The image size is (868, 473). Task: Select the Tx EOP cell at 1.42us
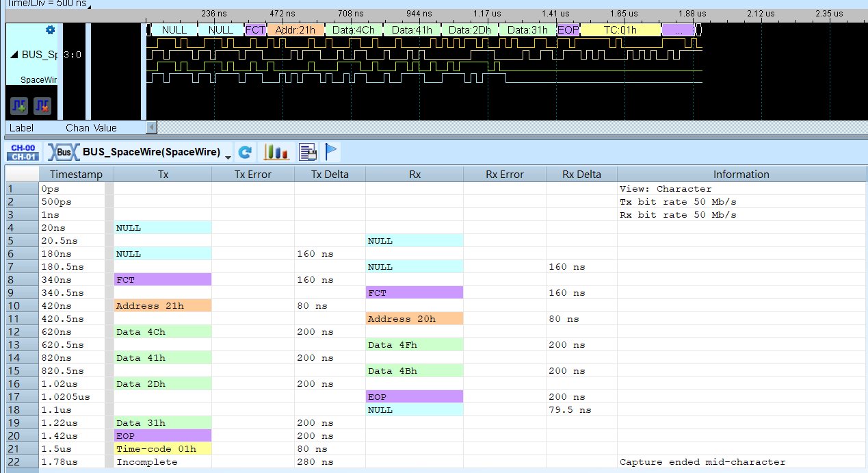(163, 436)
